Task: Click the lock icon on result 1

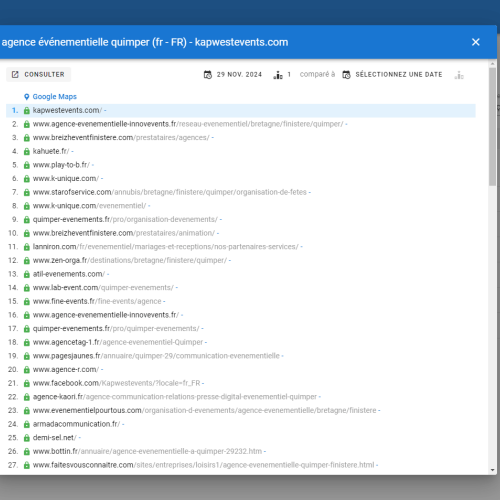Action: pos(27,111)
